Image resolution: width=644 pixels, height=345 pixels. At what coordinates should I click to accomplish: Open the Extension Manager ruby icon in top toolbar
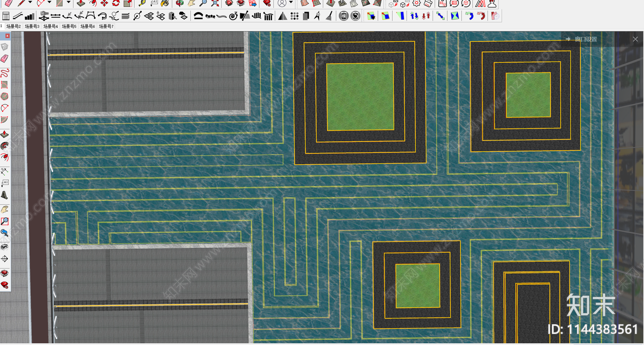click(x=267, y=3)
